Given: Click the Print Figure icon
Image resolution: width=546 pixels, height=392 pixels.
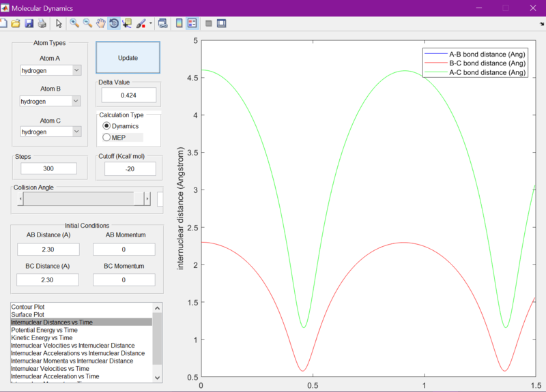Looking at the screenshot, I should click(42, 23).
